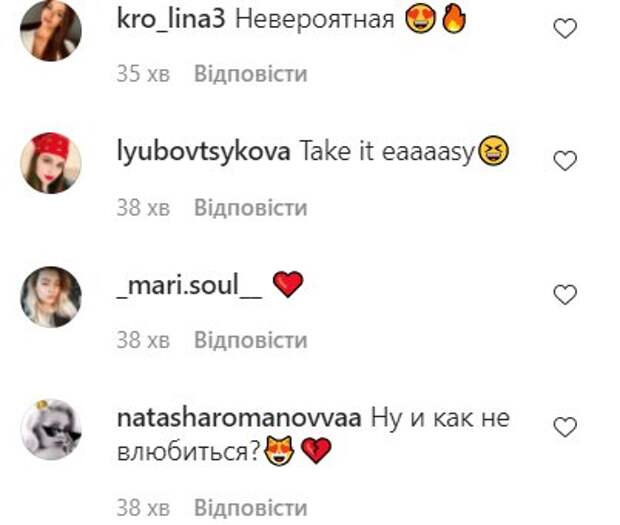Screen dimensions: 620x525
Task: Open username lyubovtsykova profile link
Action: (x=204, y=152)
